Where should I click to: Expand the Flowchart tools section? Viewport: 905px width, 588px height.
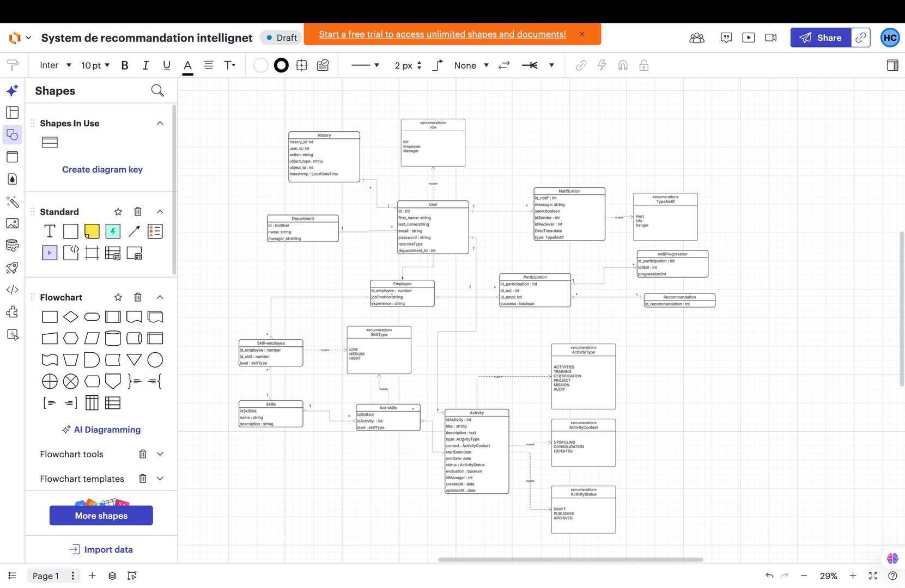coord(160,454)
